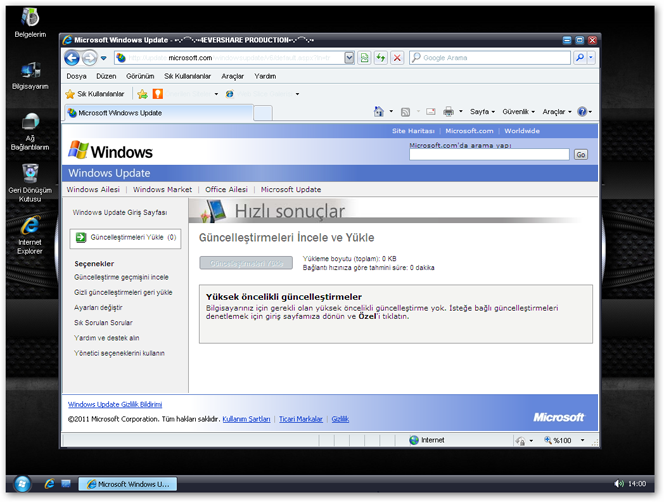This screenshot has width=664, height=502.
Task: Launch Internet Explorer from quick launch
Action: pos(50,484)
